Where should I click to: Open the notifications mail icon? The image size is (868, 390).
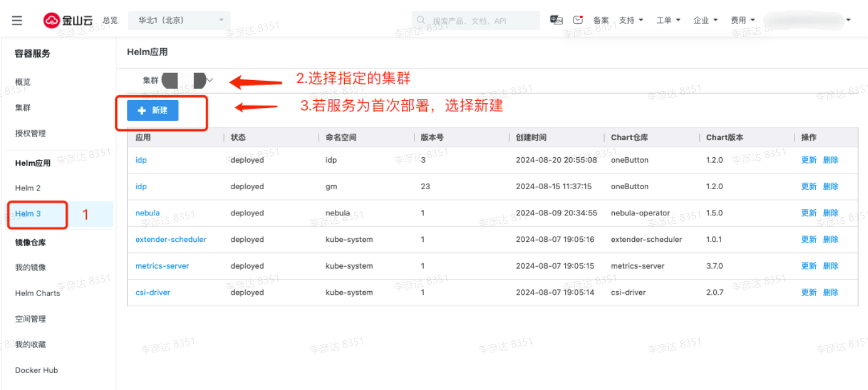[578, 20]
